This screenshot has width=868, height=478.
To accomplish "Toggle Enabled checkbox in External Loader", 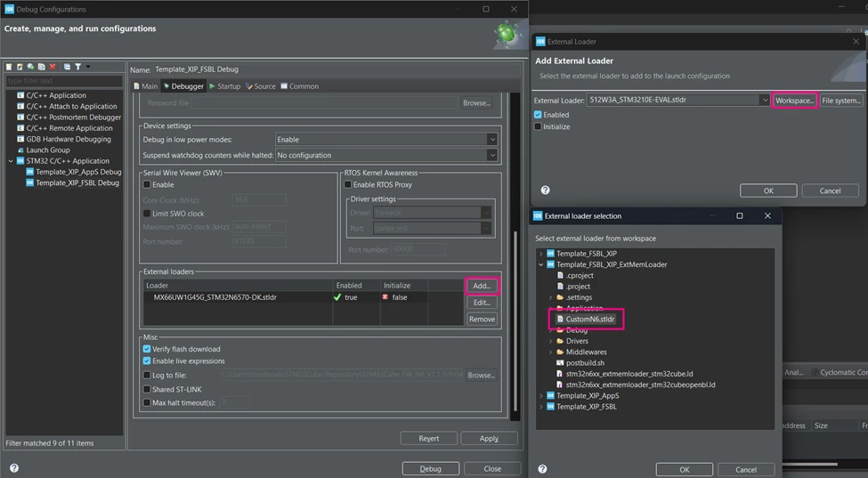I will 538,115.
